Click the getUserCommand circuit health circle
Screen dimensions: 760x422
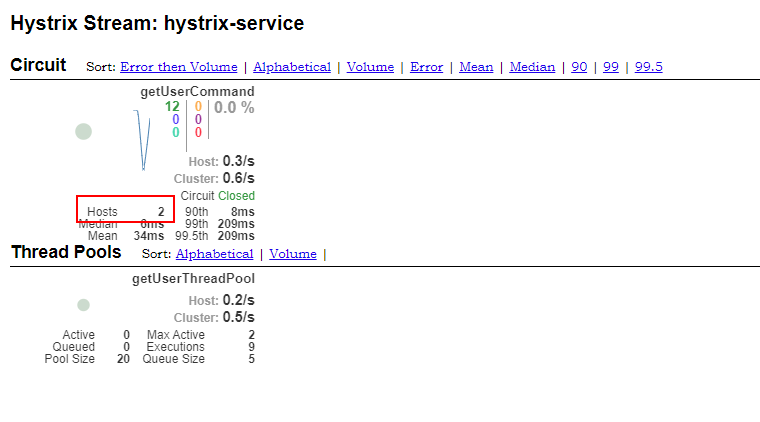point(84,132)
